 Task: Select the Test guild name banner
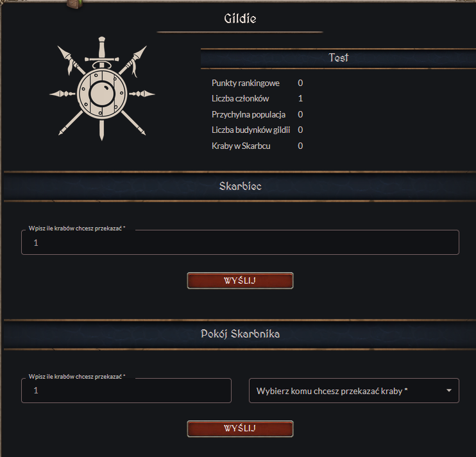338,58
